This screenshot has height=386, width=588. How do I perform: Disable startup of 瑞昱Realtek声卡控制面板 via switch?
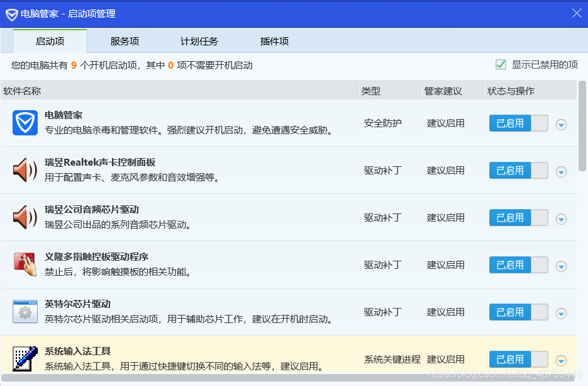pyautogui.click(x=519, y=171)
